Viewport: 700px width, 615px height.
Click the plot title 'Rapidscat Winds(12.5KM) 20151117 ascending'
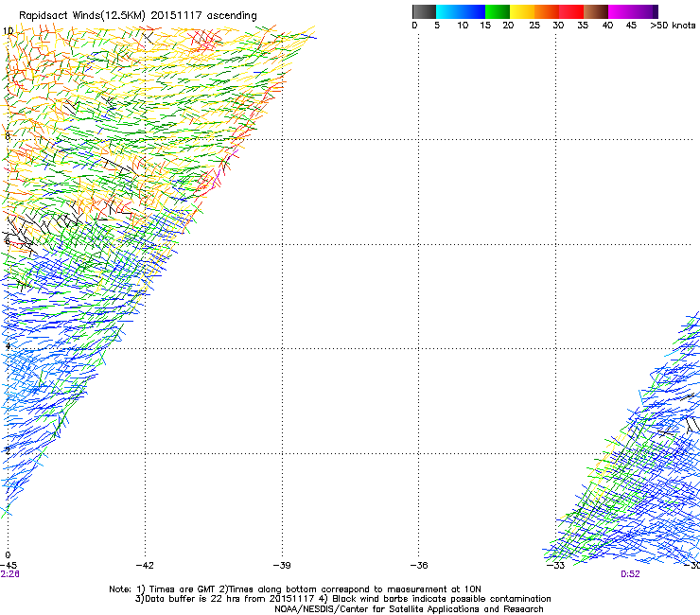tap(138, 16)
